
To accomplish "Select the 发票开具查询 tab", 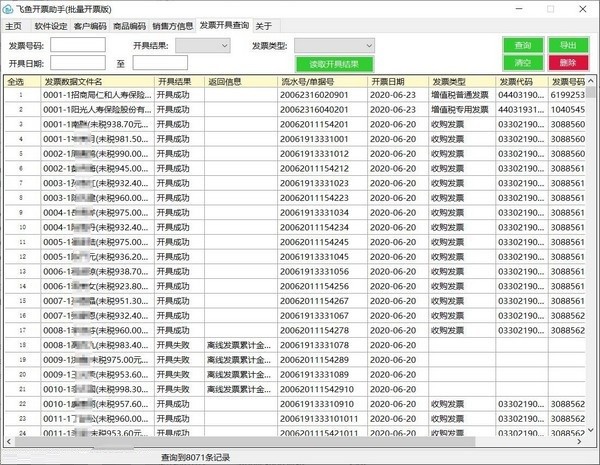I will click(x=224, y=25).
